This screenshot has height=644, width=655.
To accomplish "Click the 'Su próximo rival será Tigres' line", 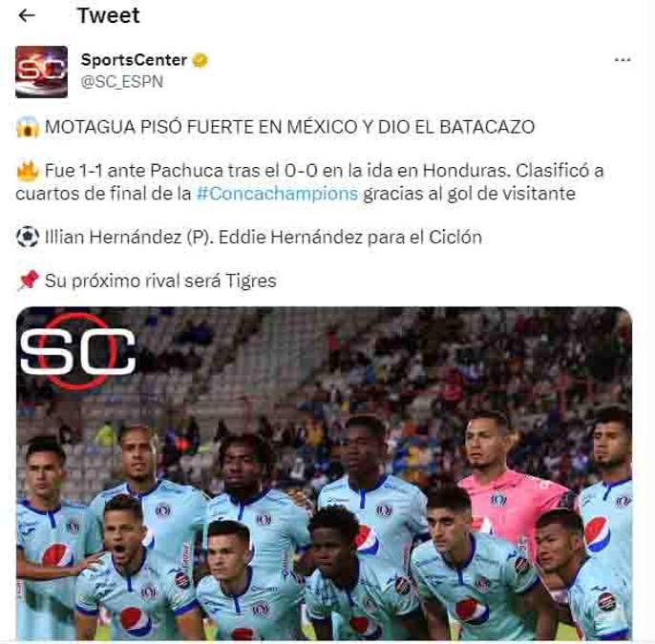I will [x=160, y=280].
